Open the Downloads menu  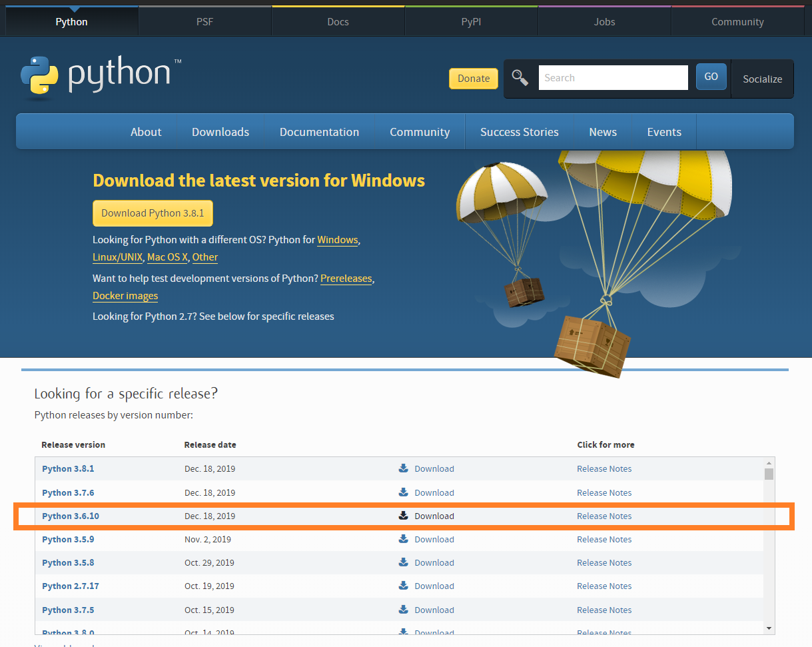tap(220, 132)
